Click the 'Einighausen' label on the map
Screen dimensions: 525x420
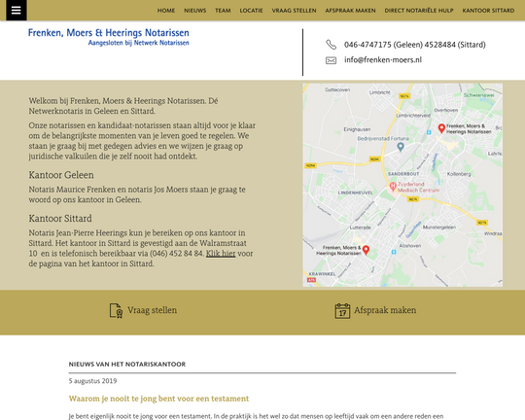coord(357,129)
